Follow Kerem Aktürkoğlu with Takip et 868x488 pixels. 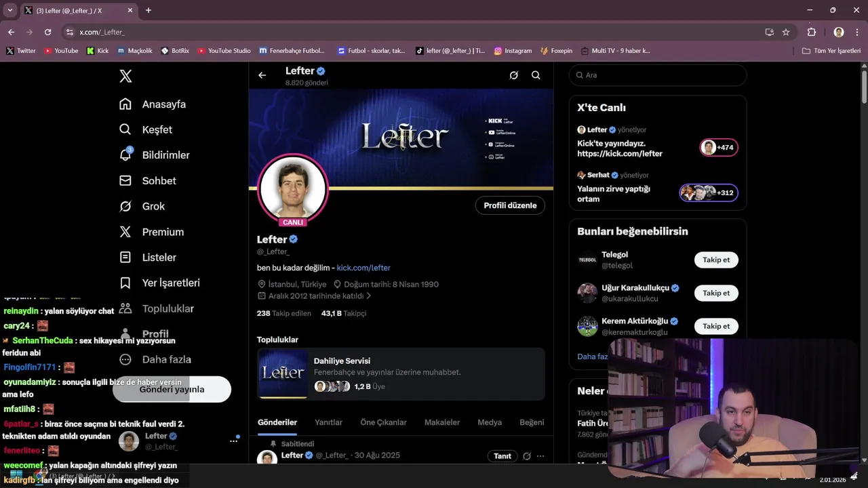[716, 326]
